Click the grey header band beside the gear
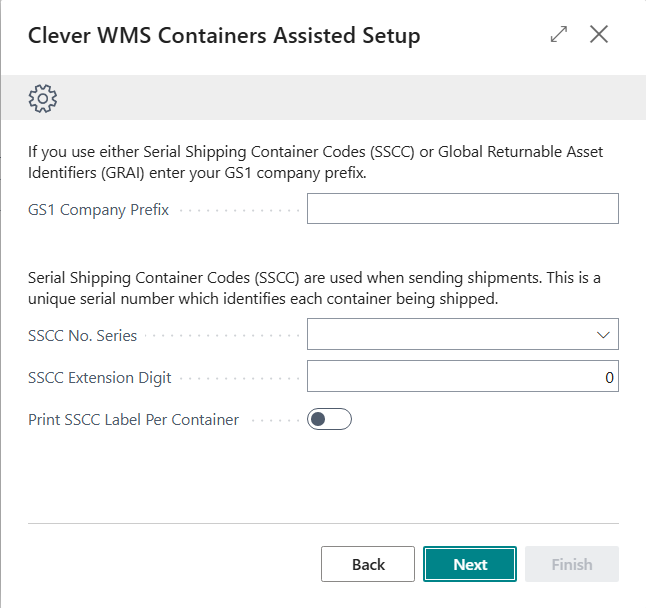The image size is (646, 608). point(340,98)
